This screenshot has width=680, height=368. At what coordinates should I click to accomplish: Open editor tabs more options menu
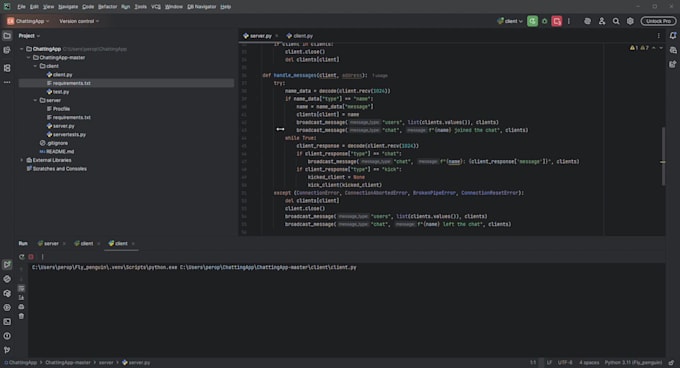pos(658,36)
